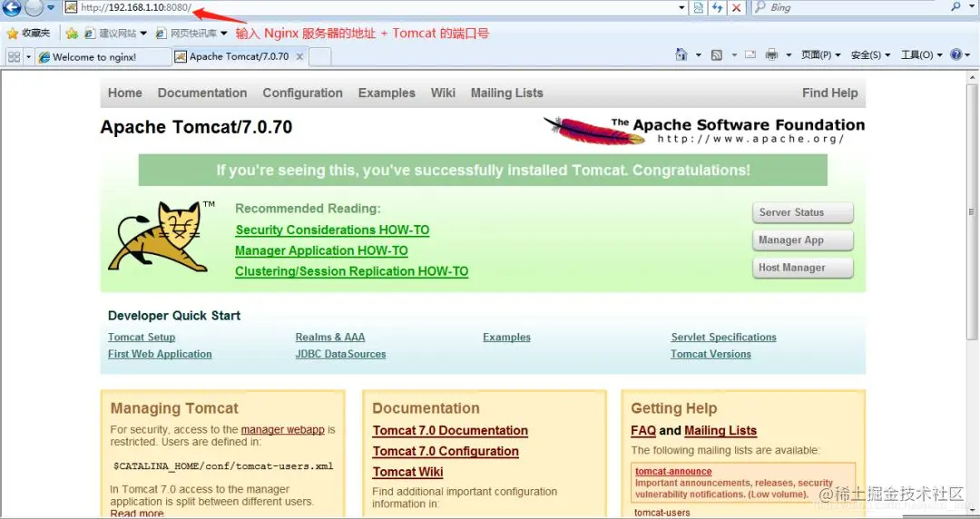Expand the address bar history dropdown
Image resolution: width=980 pixels, height=519 pixels.
click(x=681, y=7)
